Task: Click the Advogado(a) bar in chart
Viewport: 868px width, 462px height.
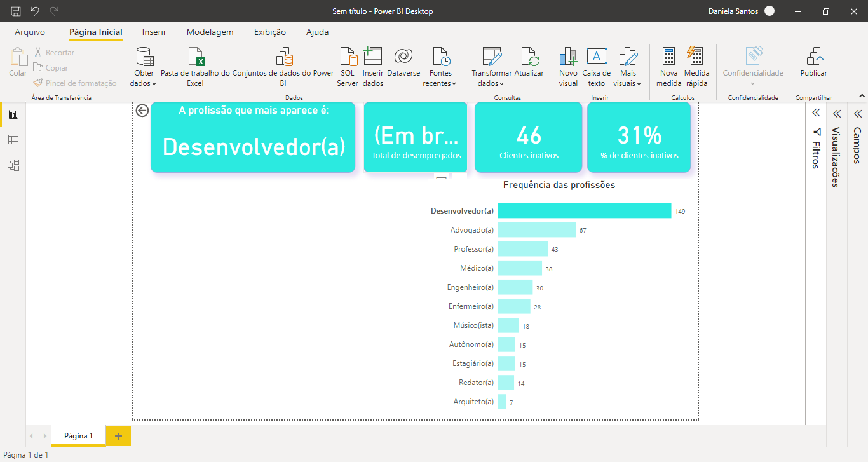Action: point(537,230)
